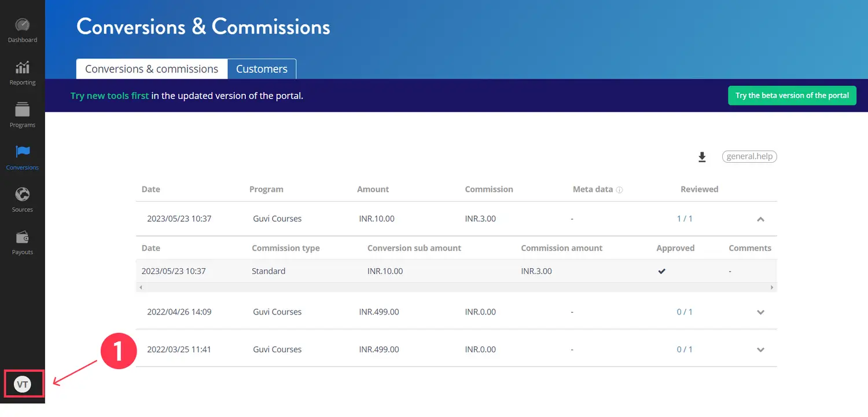Image resolution: width=868 pixels, height=417 pixels.
Task: Click Try the beta version button
Action: 792,96
